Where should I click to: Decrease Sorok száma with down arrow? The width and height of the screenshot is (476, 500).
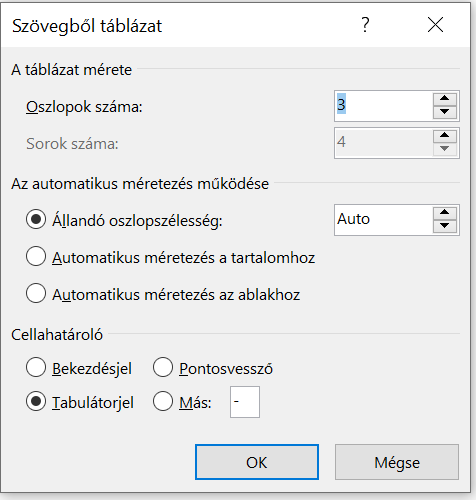[x=445, y=149]
